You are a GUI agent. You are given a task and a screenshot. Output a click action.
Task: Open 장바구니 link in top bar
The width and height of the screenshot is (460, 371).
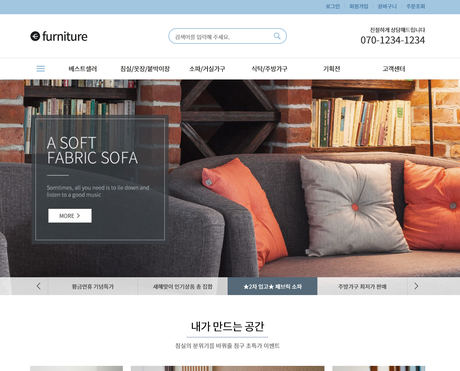(x=387, y=6)
